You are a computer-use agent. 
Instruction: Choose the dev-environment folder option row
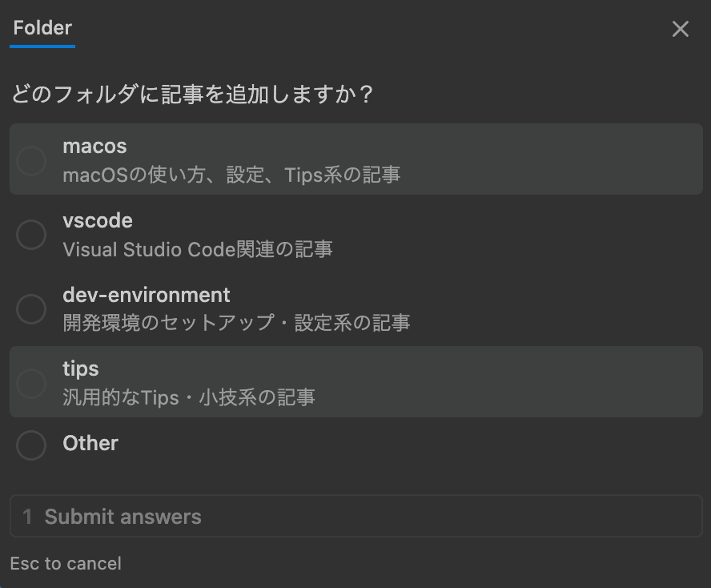click(355, 309)
